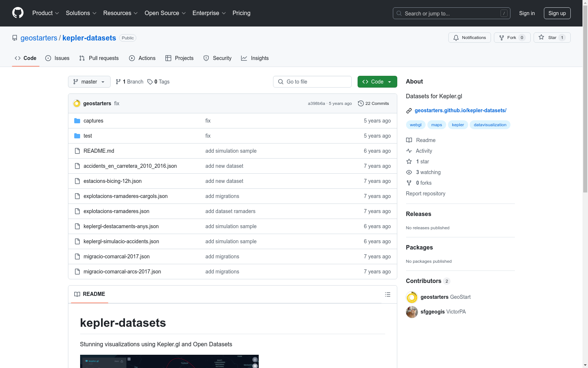This screenshot has height=368, width=588.
Task: Open explotacions-ramaderes-cargols.json file
Action: pyautogui.click(x=126, y=196)
